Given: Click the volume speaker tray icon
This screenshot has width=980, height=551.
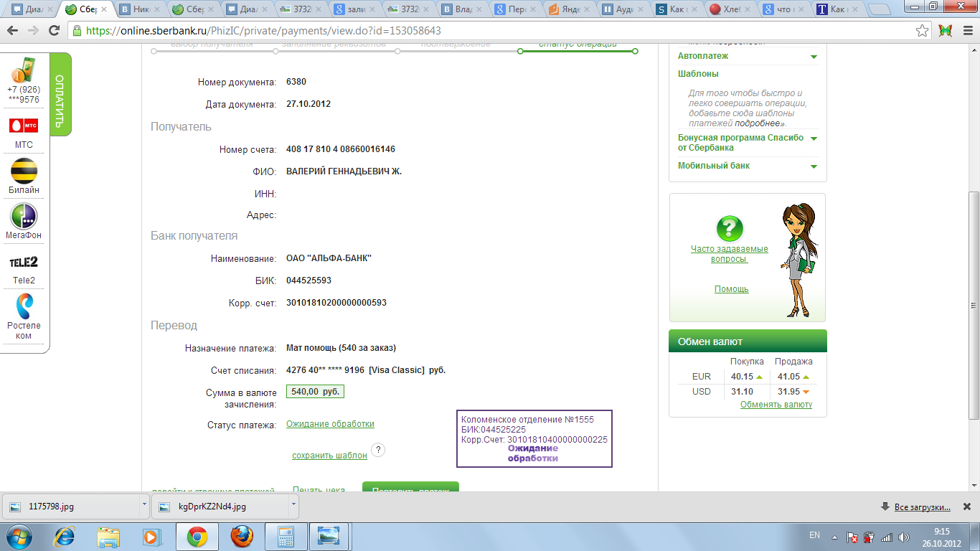Looking at the screenshot, I should pyautogui.click(x=904, y=536).
